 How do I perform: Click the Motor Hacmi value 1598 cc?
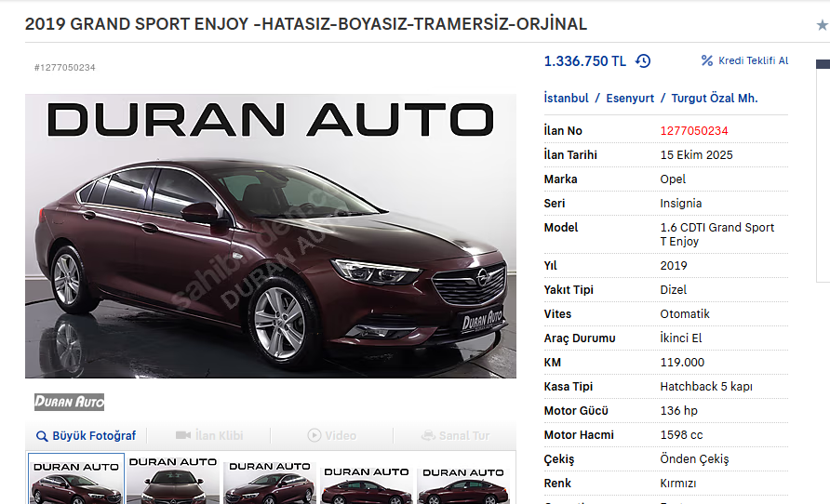(681, 434)
